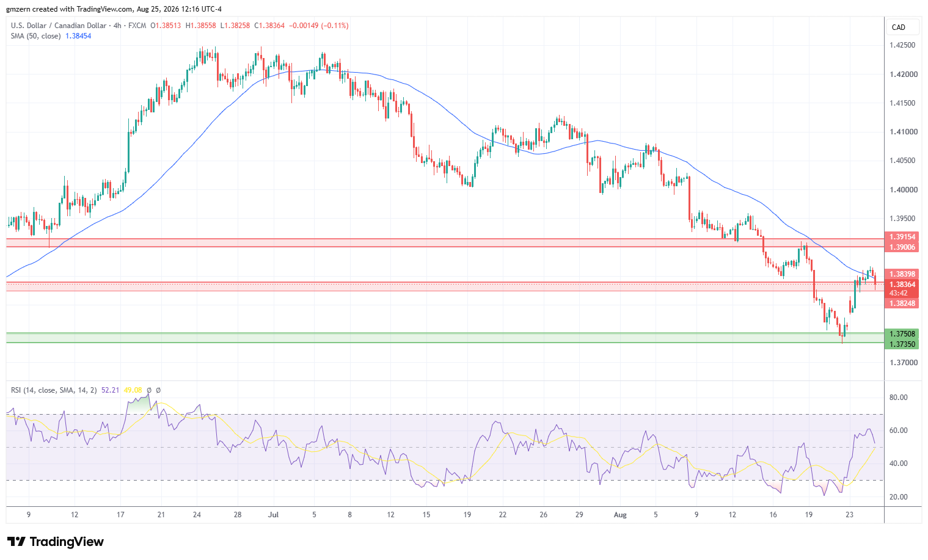Click the 28 date label on time axis

coord(238,515)
